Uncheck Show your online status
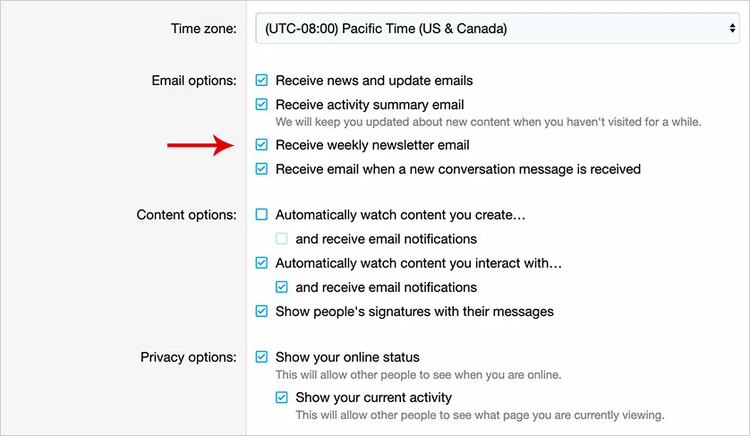The height and width of the screenshot is (436, 750). point(262,357)
